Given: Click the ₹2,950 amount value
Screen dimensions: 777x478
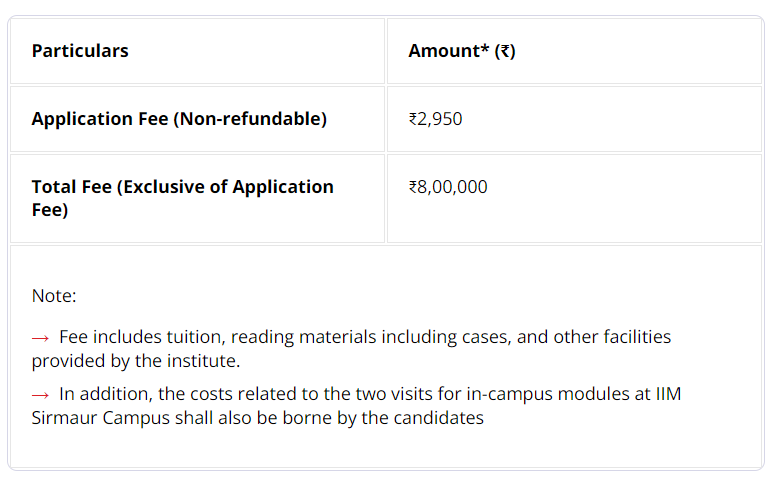Looking at the screenshot, I should 435,119.
